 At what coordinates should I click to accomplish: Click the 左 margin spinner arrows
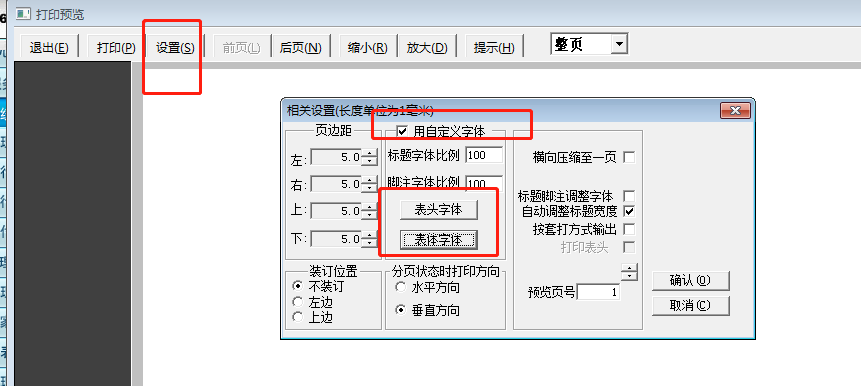370,158
